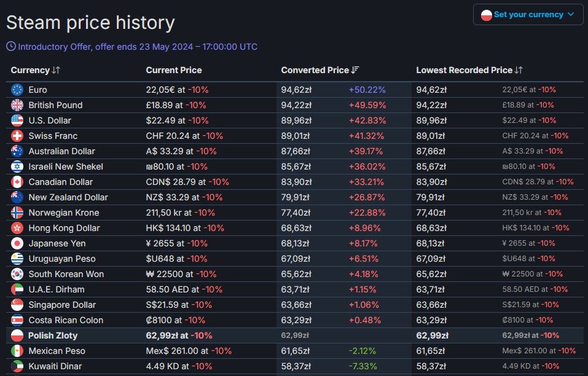This screenshot has width=588, height=376.
Task: Select the Mexican Peso currency name
Action: pyautogui.click(x=57, y=351)
